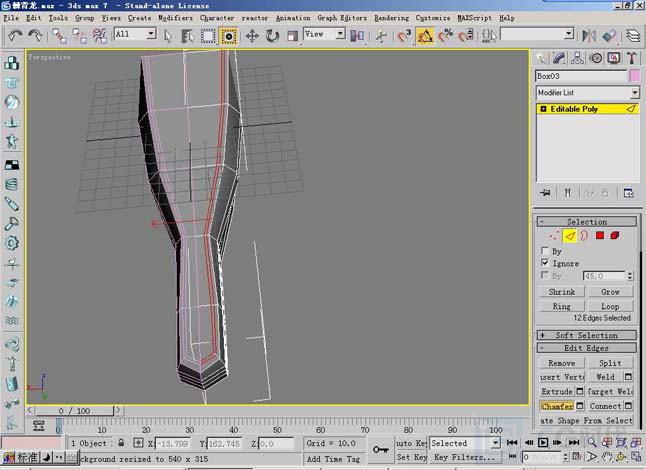Click the Shrink button

pyautogui.click(x=562, y=292)
